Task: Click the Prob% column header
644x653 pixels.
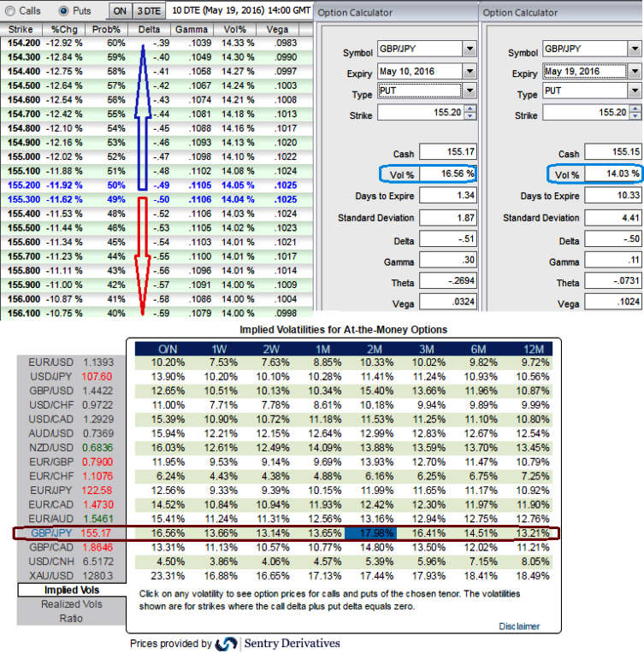Action: coord(106,30)
